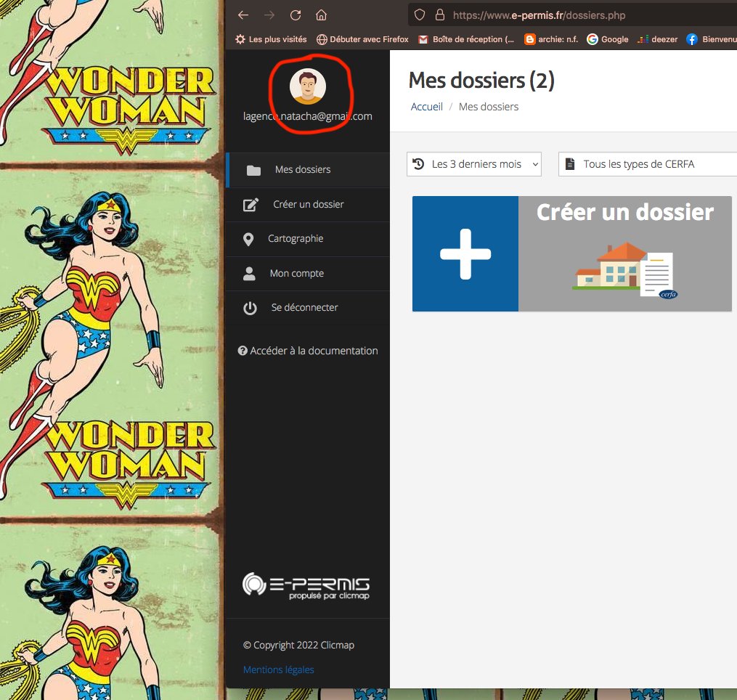Click the house and cerfa illustration

coord(624,271)
